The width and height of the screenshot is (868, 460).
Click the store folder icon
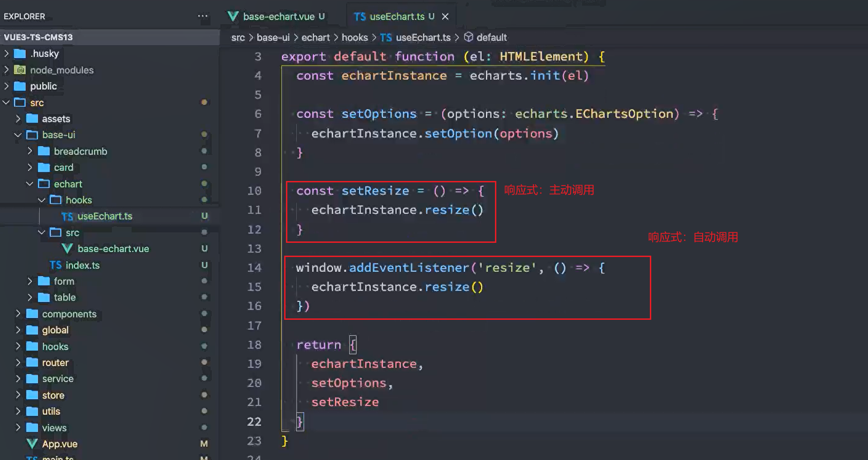[32, 395]
